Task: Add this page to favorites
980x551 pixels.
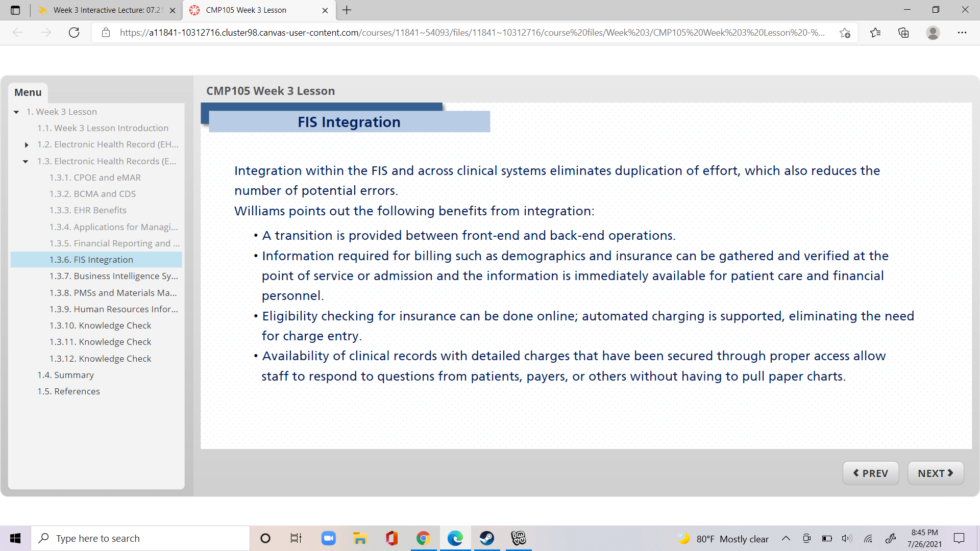Action: 845,33
